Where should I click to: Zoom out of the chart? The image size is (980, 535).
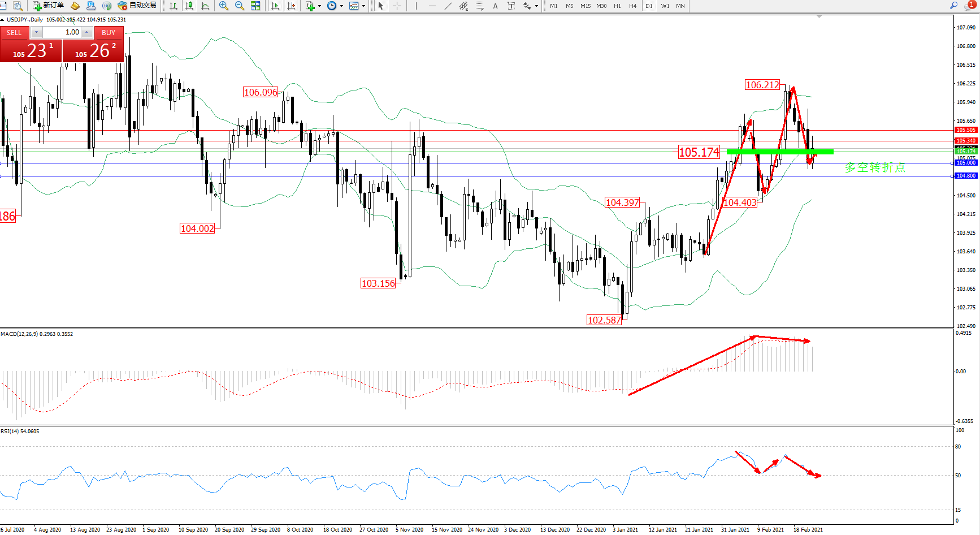pyautogui.click(x=239, y=6)
